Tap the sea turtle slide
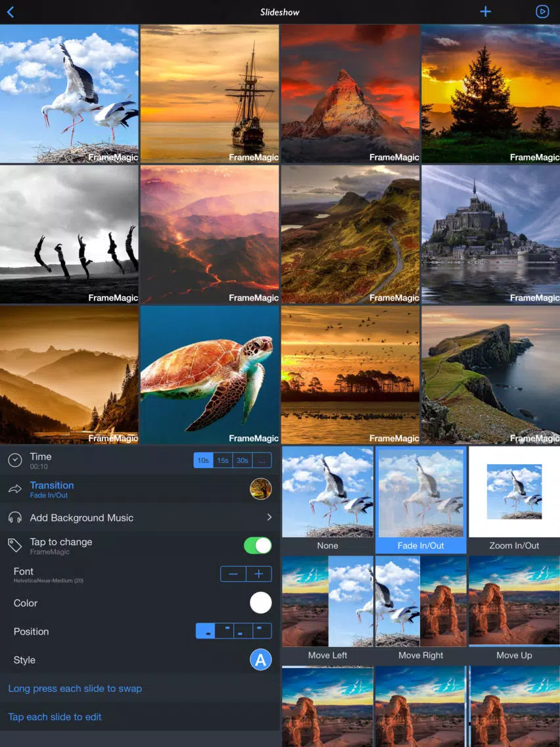The image size is (560, 747). 210,375
